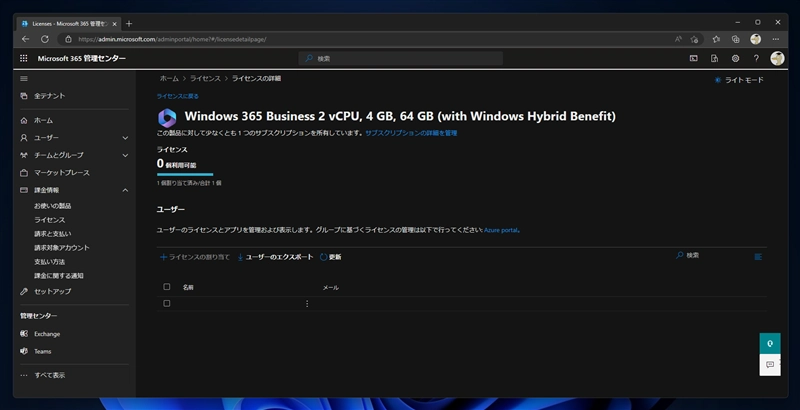Click ホーム breadcrumb
800x410 pixels.
click(169, 79)
